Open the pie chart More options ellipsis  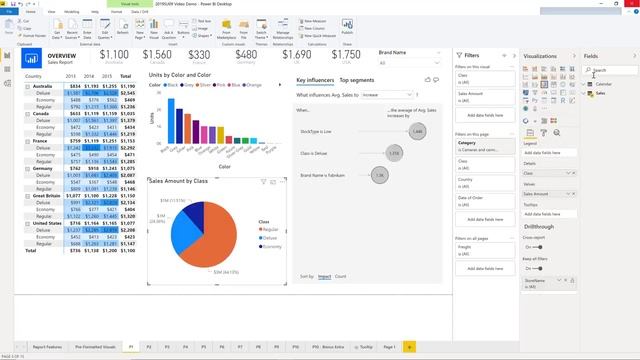(x=282, y=182)
